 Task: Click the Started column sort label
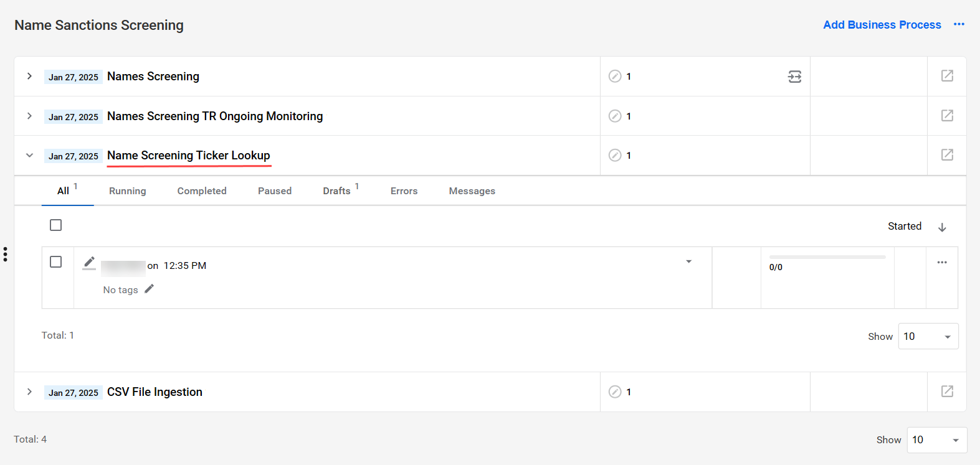click(905, 226)
